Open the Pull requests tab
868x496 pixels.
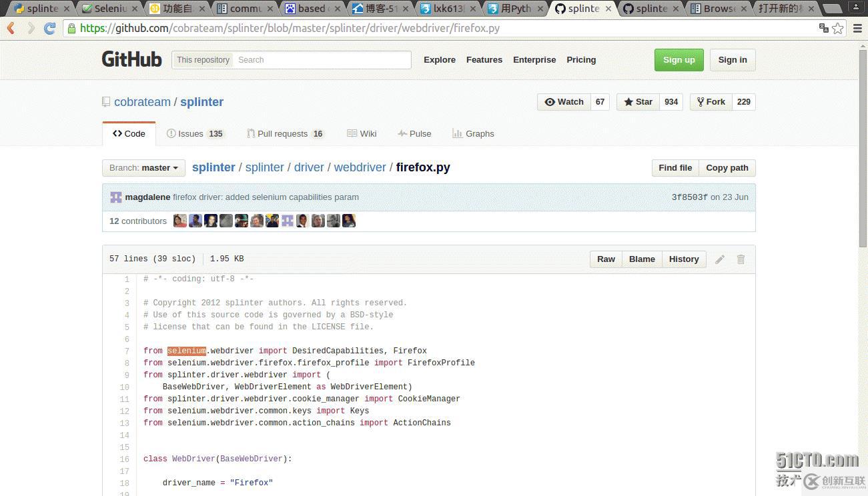[286, 134]
